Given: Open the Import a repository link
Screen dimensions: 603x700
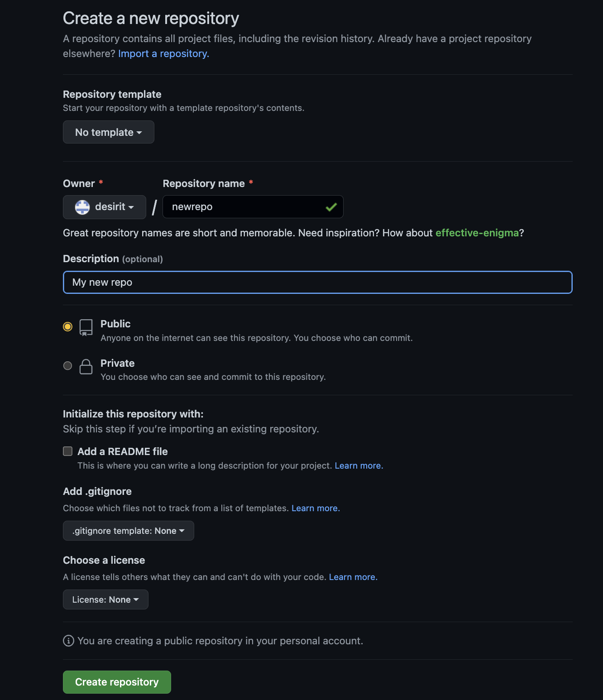Looking at the screenshot, I should click(163, 53).
